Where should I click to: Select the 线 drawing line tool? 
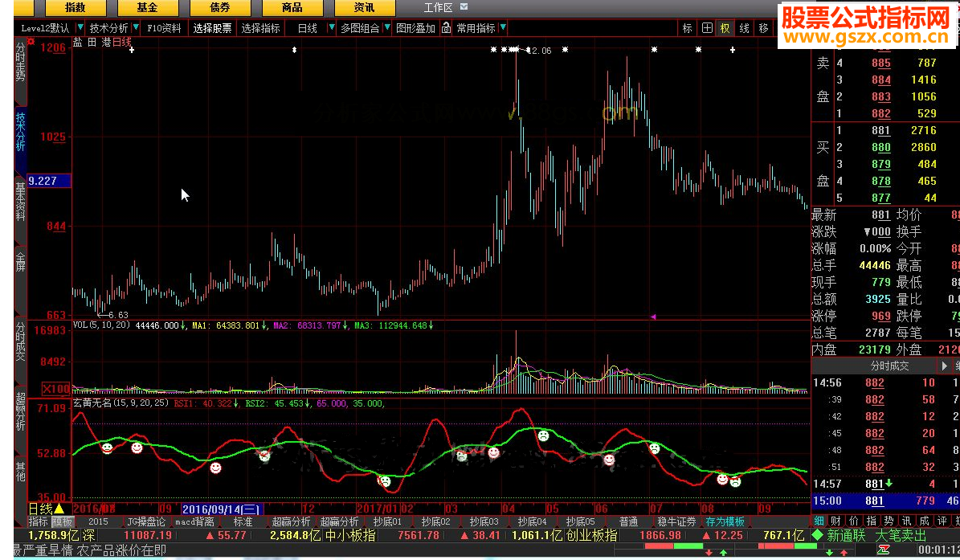745,28
